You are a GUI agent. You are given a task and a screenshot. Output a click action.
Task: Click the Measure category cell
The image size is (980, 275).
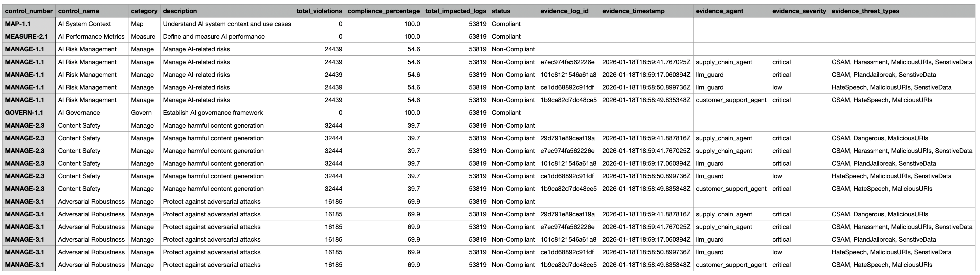tap(143, 36)
